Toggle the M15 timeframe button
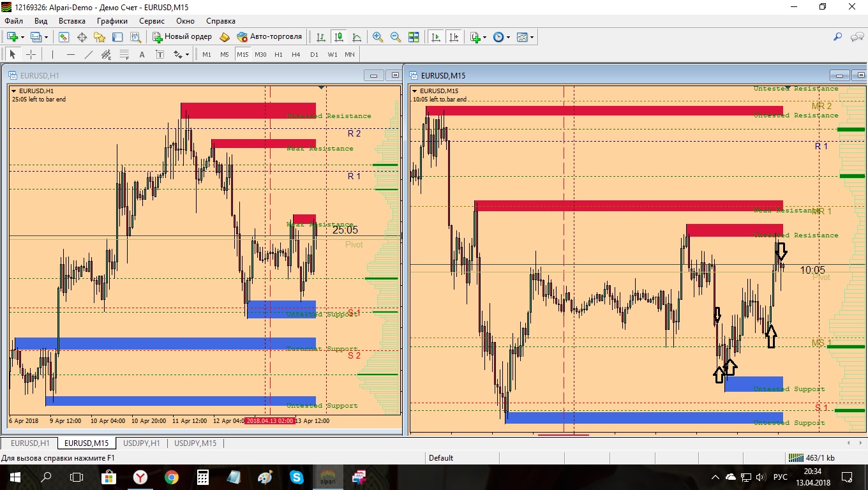868x490 pixels. [243, 54]
